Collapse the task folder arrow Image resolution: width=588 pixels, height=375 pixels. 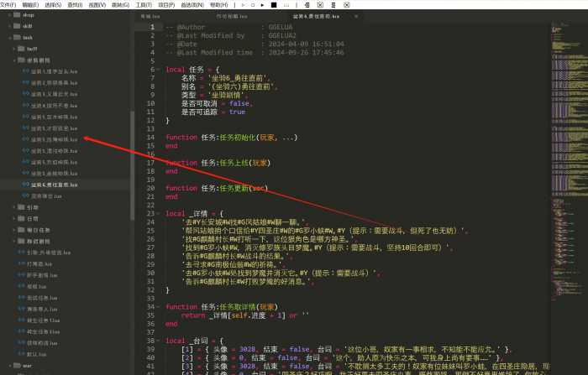(x=8, y=38)
